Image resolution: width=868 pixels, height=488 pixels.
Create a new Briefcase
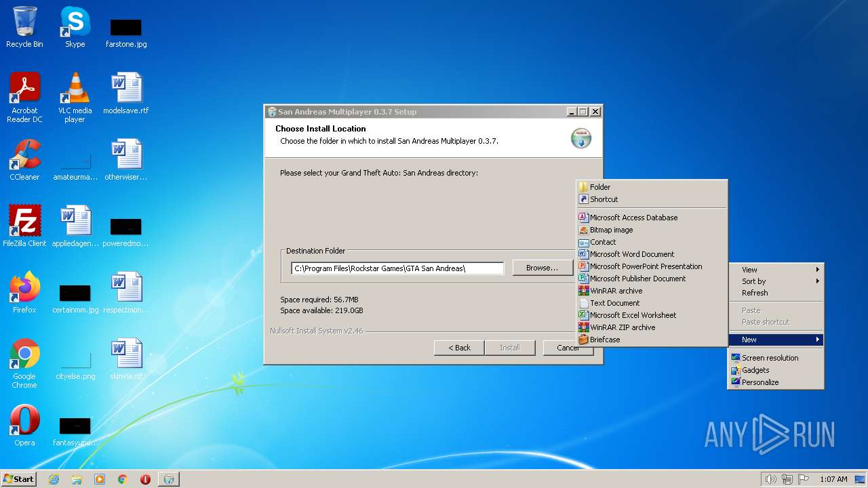(652, 340)
